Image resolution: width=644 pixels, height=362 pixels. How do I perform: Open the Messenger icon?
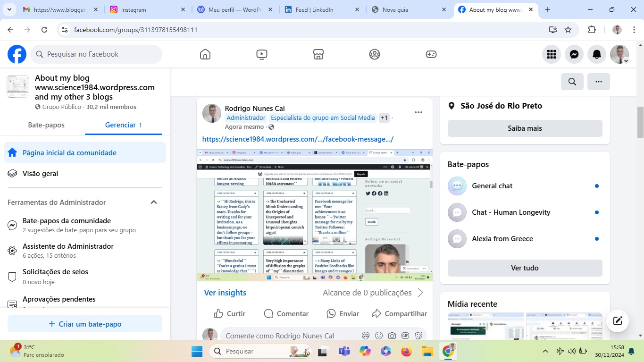[574, 54]
